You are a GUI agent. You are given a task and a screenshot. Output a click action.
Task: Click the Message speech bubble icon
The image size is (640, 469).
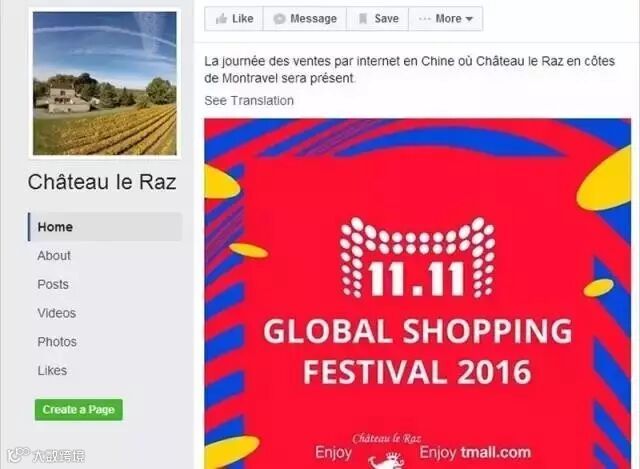pos(279,19)
